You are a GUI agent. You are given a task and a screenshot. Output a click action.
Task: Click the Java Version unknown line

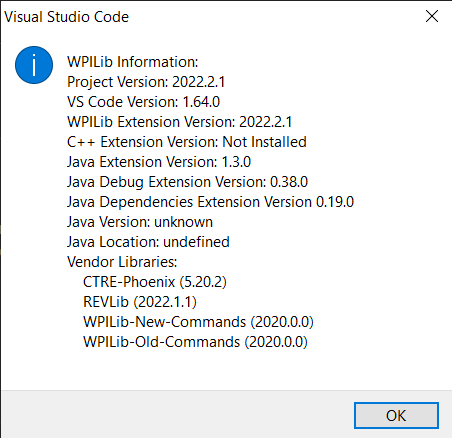point(140,222)
